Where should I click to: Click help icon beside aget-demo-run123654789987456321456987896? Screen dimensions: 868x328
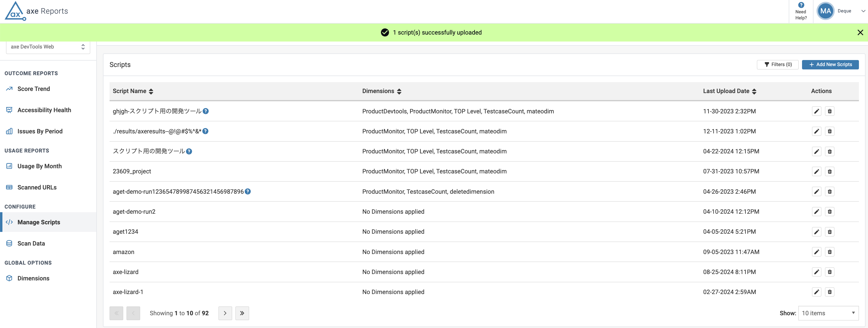[x=248, y=191]
